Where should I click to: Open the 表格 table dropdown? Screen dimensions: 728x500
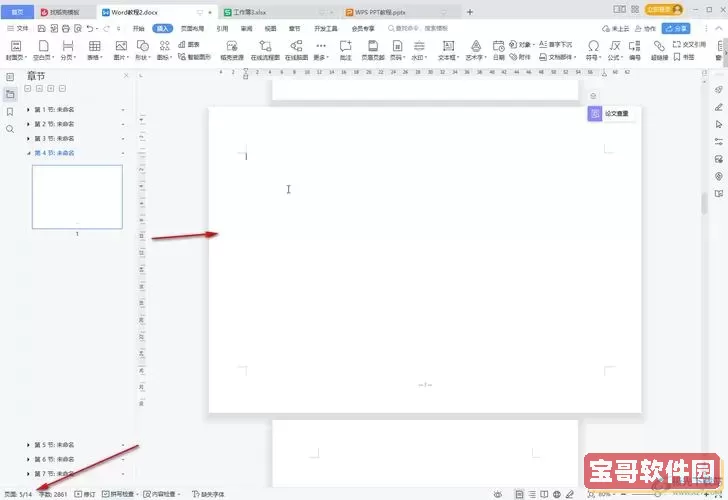(94, 47)
